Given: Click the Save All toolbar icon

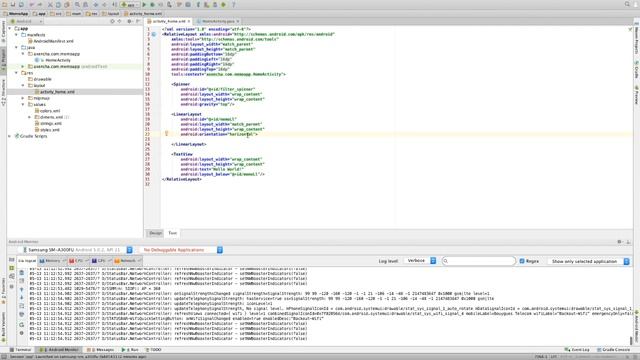Looking at the screenshot, I should coord(13,4).
